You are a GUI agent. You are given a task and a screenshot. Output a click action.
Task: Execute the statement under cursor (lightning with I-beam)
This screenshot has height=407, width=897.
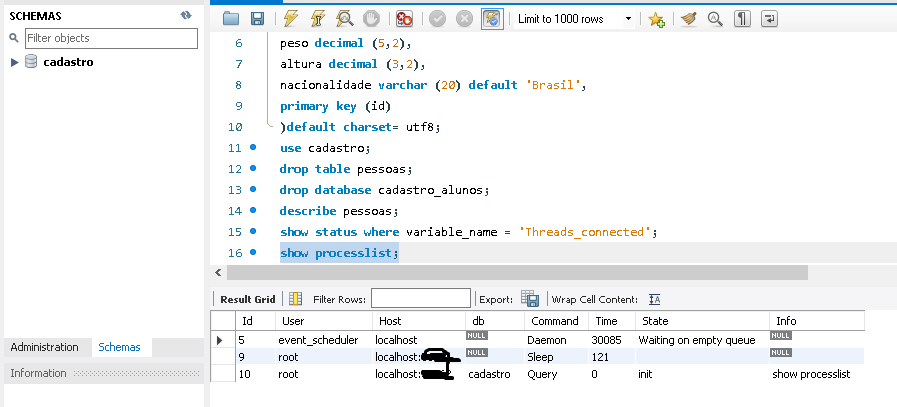(x=318, y=19)
